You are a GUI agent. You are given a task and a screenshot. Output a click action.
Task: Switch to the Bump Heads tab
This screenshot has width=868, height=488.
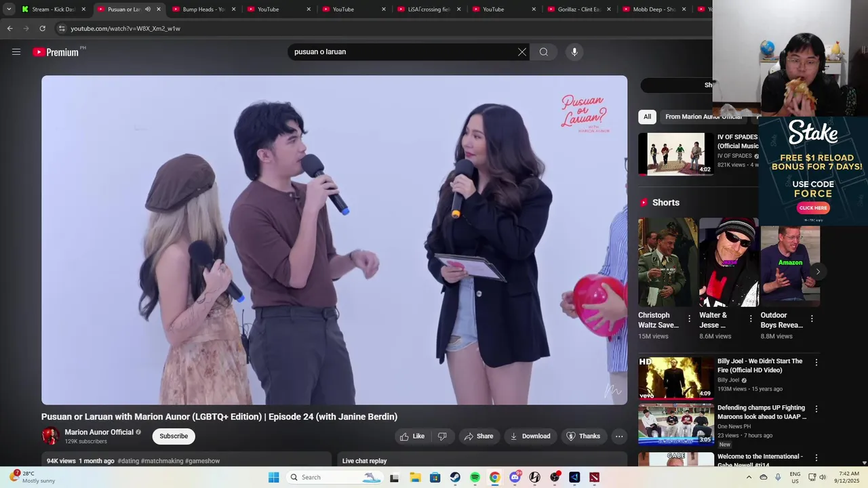click(x=204, y=9)
